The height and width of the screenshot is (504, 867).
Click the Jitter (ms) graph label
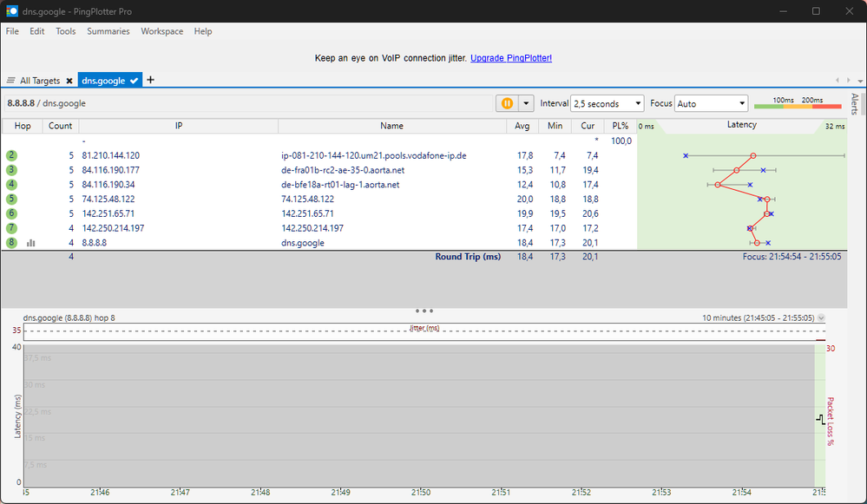(x=424, y=328)
